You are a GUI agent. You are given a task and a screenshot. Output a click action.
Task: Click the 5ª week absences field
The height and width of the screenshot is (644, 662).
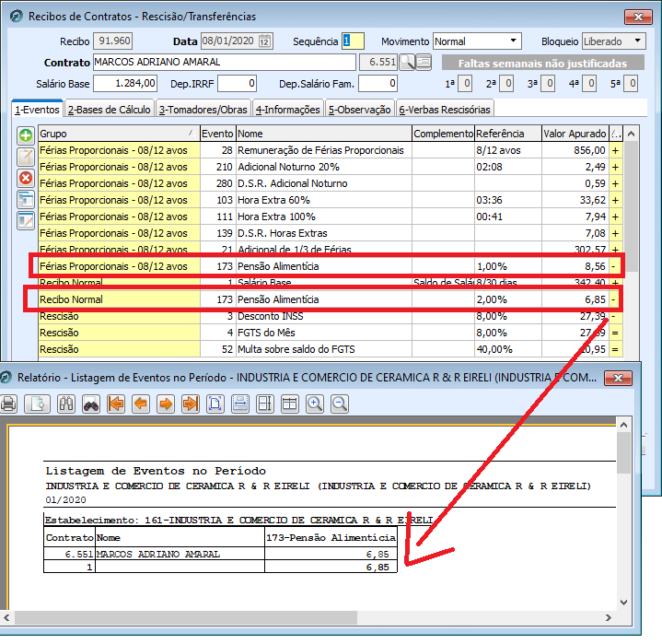tap(631, 83)
